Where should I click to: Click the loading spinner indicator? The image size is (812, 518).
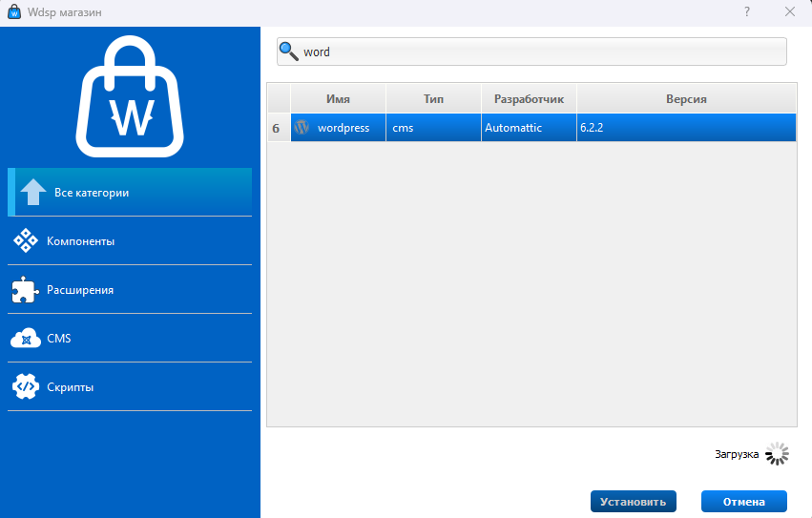777,454
